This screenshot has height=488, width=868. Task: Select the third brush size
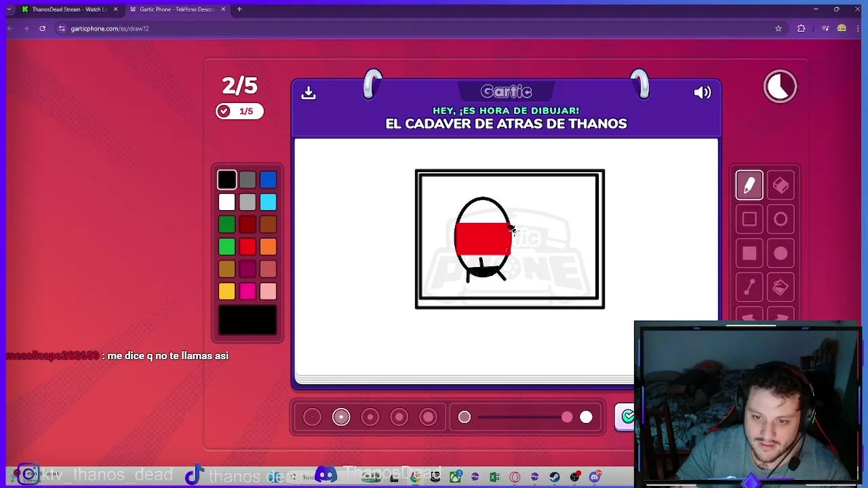pyautogui.click(x=370, y=417)
